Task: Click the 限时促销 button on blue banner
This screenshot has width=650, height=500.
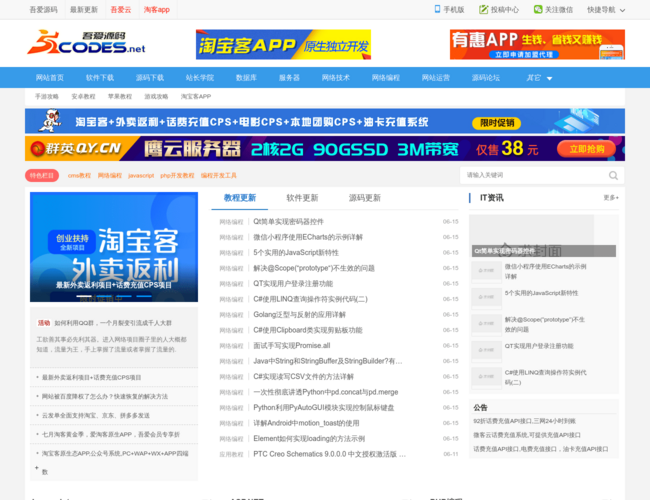Action: coord(497,123)
